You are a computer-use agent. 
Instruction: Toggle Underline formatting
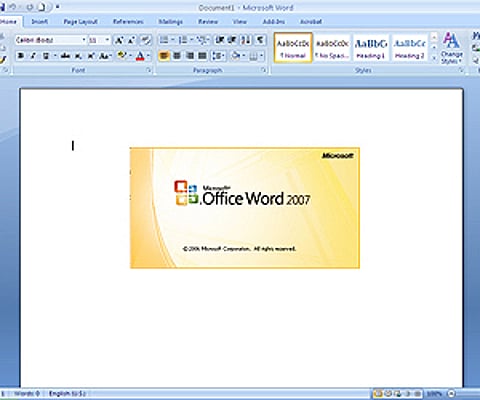click(x=46, y=56)
